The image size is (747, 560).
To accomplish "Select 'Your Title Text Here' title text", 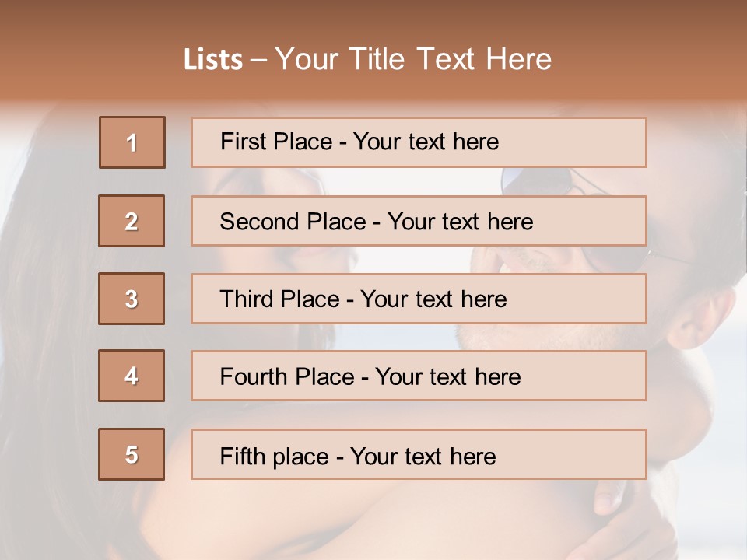I will tap(413, 59).
